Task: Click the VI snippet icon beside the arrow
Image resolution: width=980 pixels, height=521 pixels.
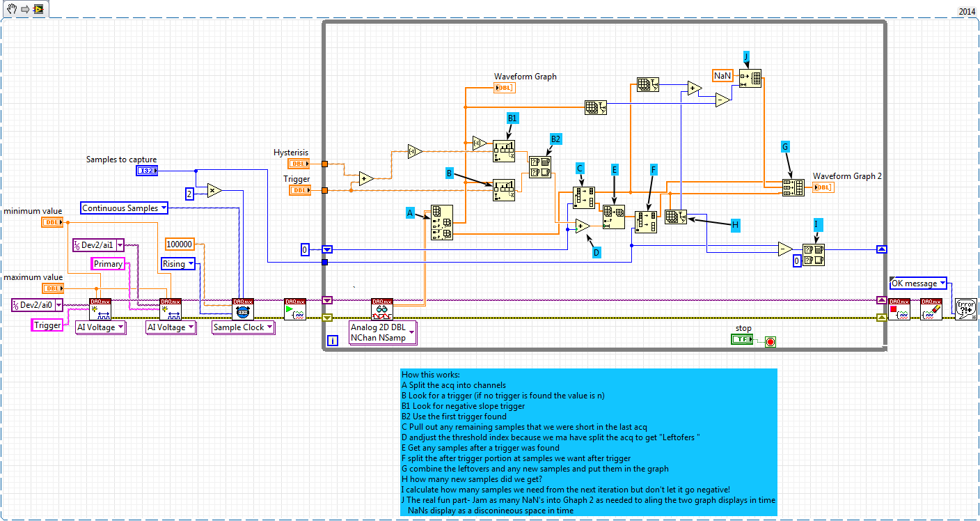Action: 38,10
